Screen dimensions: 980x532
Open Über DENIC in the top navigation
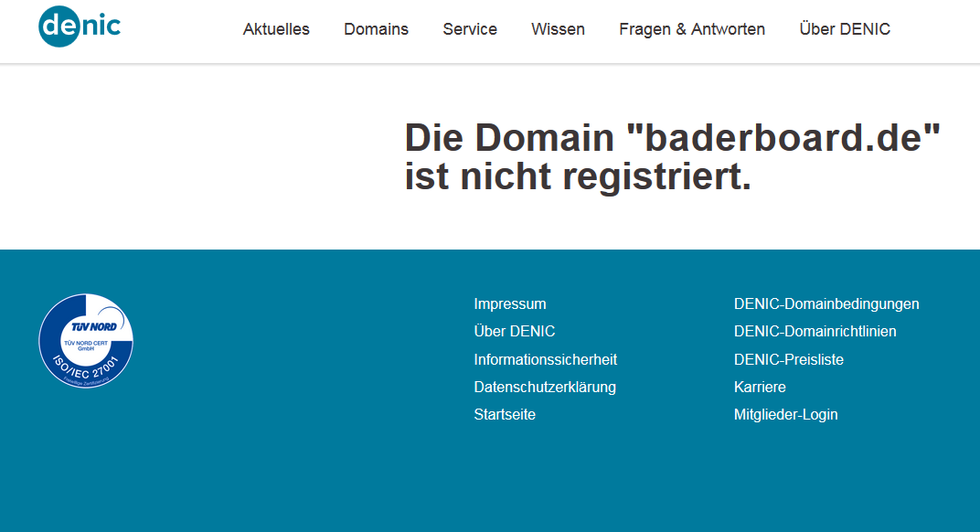(845, 29)
